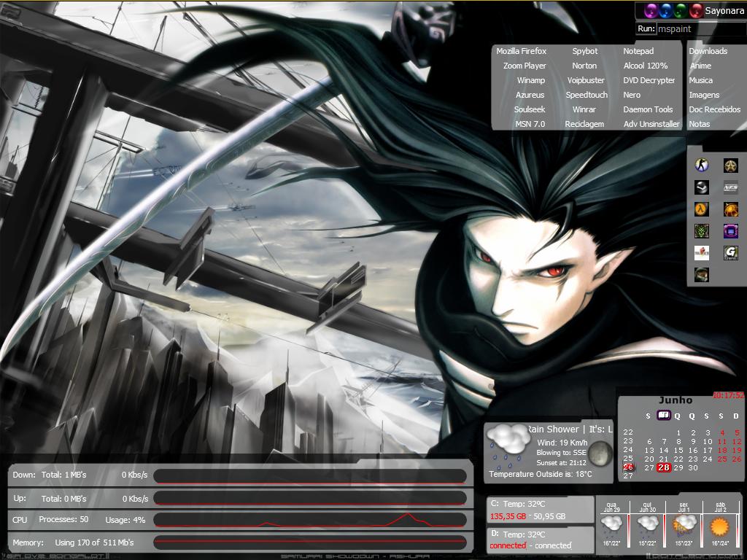Launch Azureus from the list
The width and height of the screenshot is (747, 560).
point(530,95)
